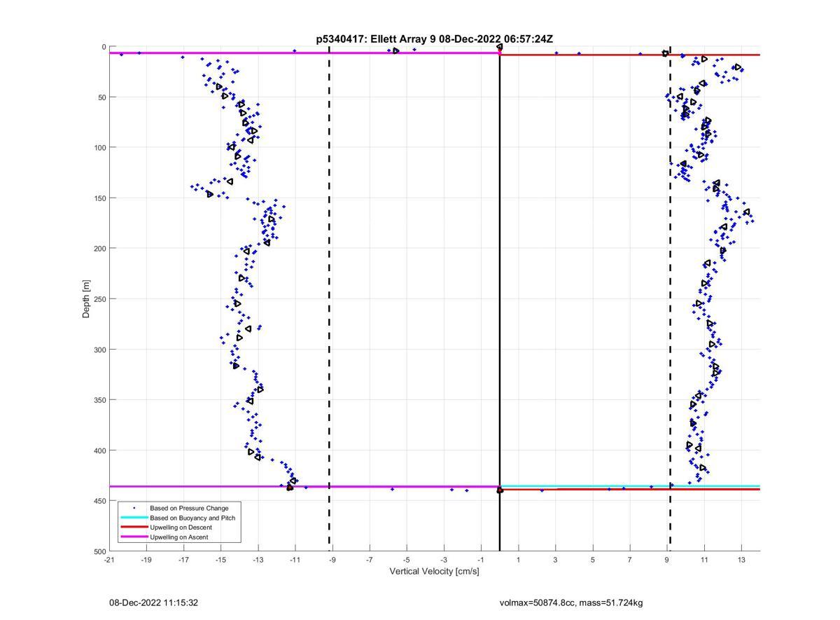Click the magenta line sample in legend
840x620 pixels.
pyautogui.click(x=134, y=537)
